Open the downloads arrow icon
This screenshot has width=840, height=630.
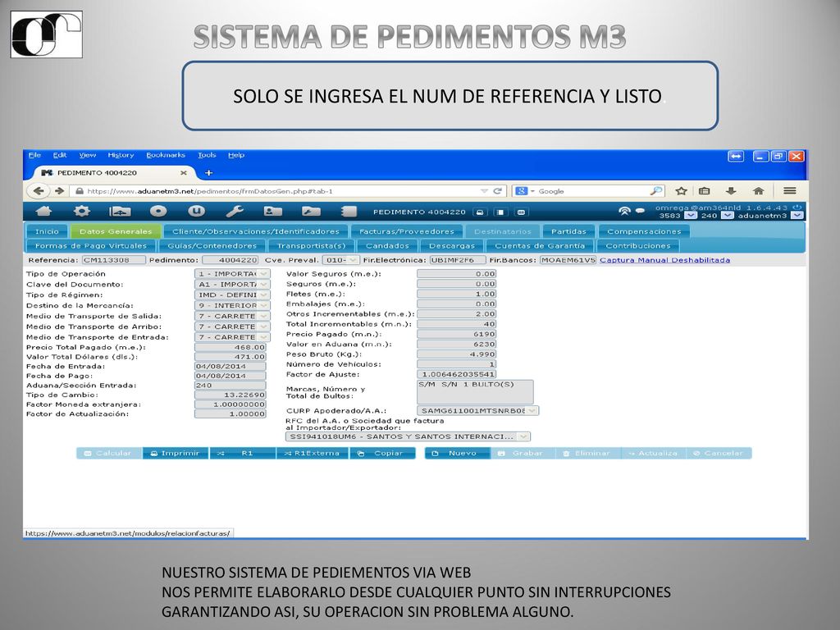731,190
